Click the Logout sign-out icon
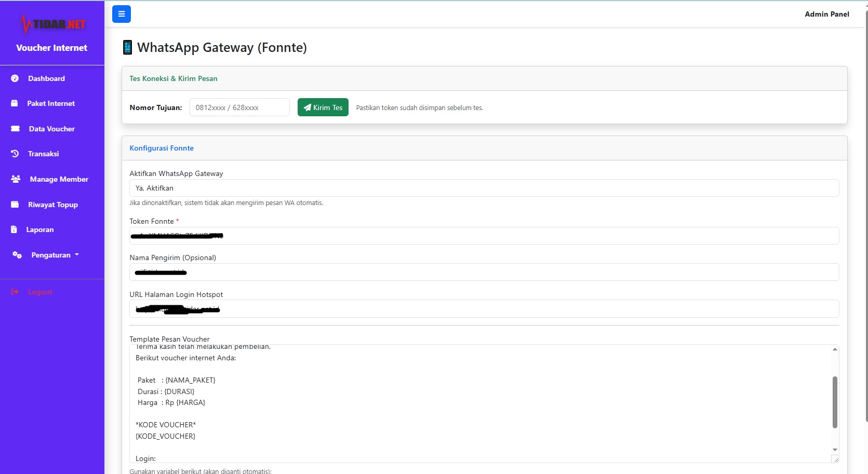The height and width of the screenshot is (474, 868). click(15, 292)
